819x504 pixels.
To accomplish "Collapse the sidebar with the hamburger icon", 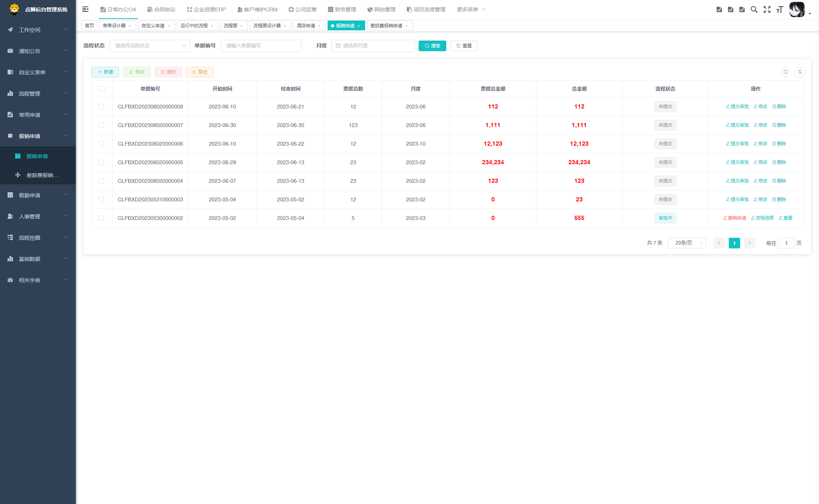I will (x=85, y=9).
